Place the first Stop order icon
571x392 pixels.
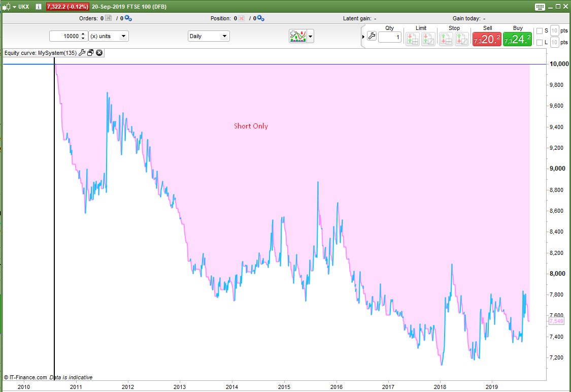click(x=446, y=39)
